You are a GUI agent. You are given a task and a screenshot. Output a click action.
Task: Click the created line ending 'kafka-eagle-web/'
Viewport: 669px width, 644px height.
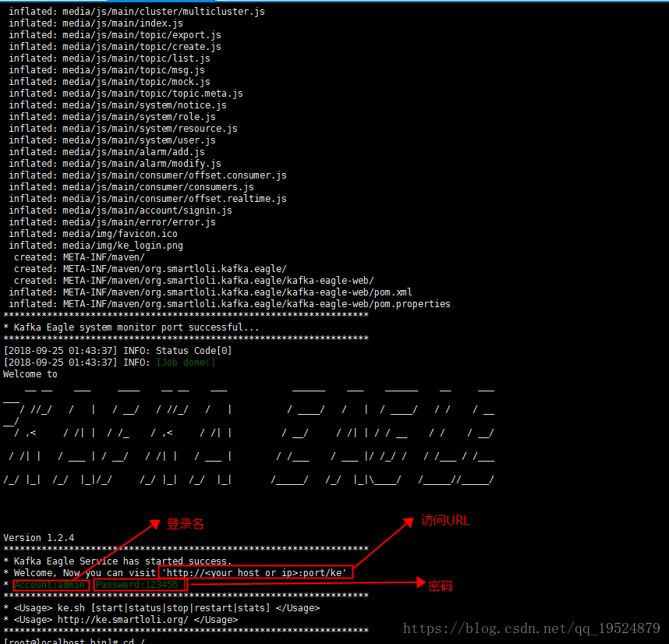point(193,281)
